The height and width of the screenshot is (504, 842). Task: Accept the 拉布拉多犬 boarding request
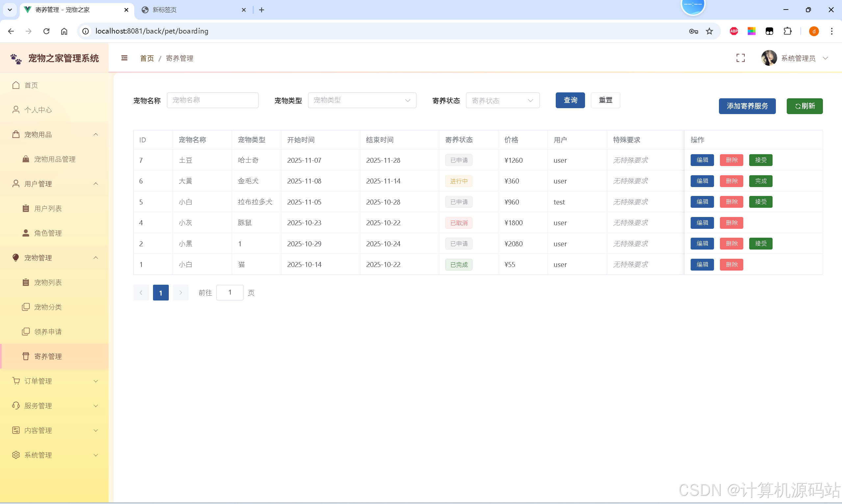[760, 202]
